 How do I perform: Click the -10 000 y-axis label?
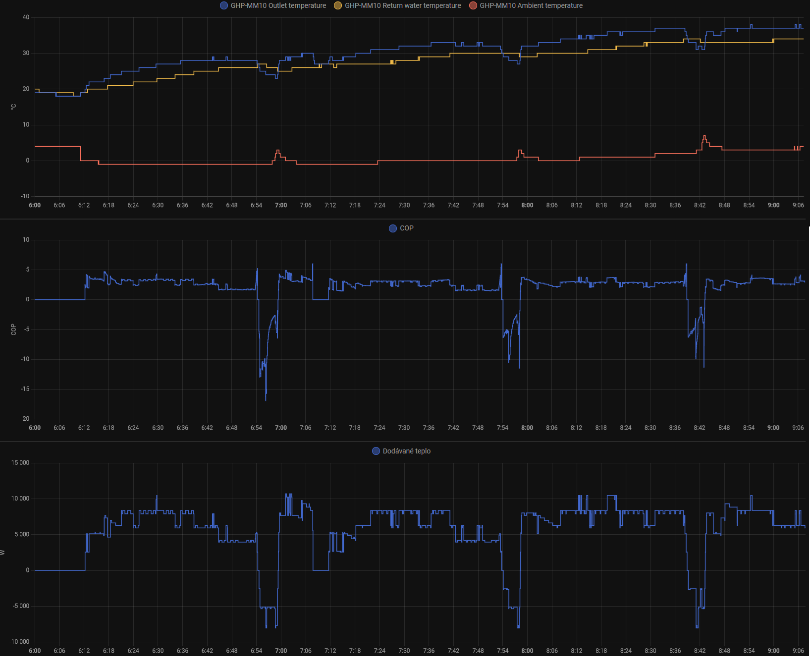20,642
